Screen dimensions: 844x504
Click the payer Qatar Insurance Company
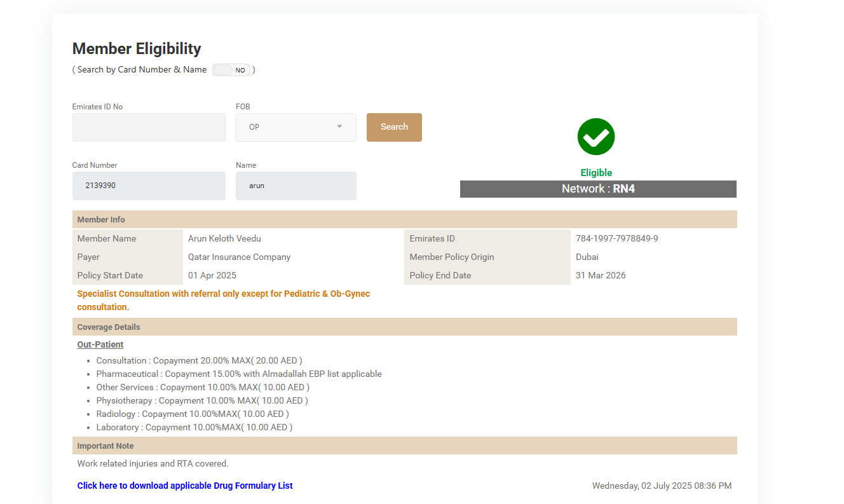[239, 257]
